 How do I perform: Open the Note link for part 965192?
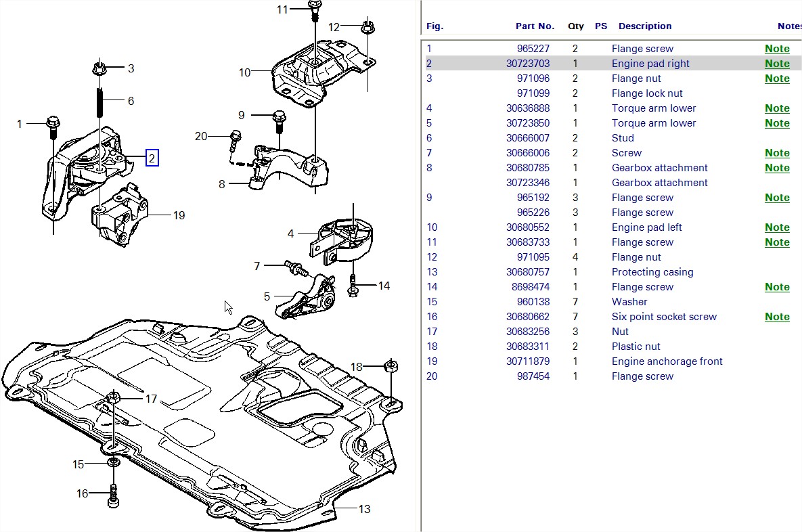[x=777, y=198]
